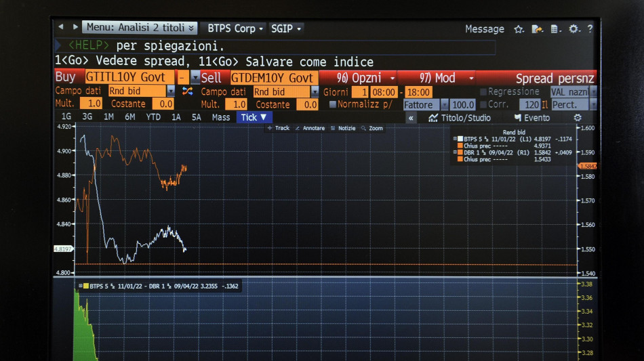Click the favorites star icon

pyautogui.click(x=519, y=29)
